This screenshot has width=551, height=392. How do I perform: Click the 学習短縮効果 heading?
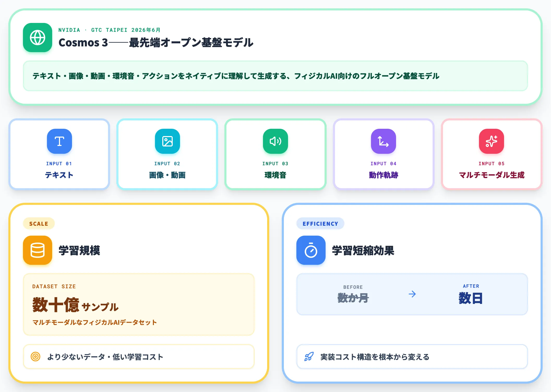[363, 250]
